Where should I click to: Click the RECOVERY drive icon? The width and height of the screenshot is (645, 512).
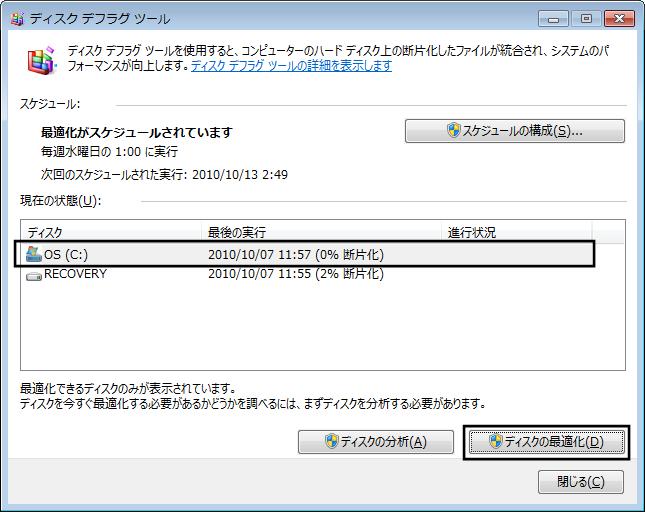pos(34,275)
